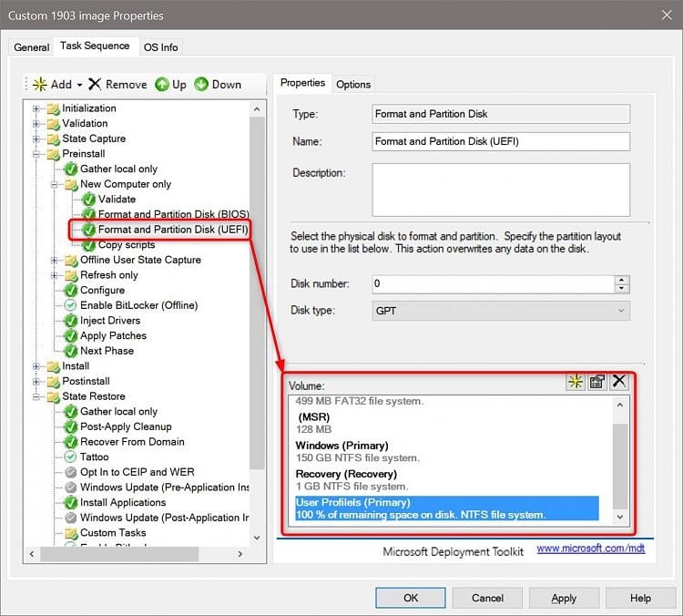Click icon of Format and Partition Disk (UEFI)

89,230
